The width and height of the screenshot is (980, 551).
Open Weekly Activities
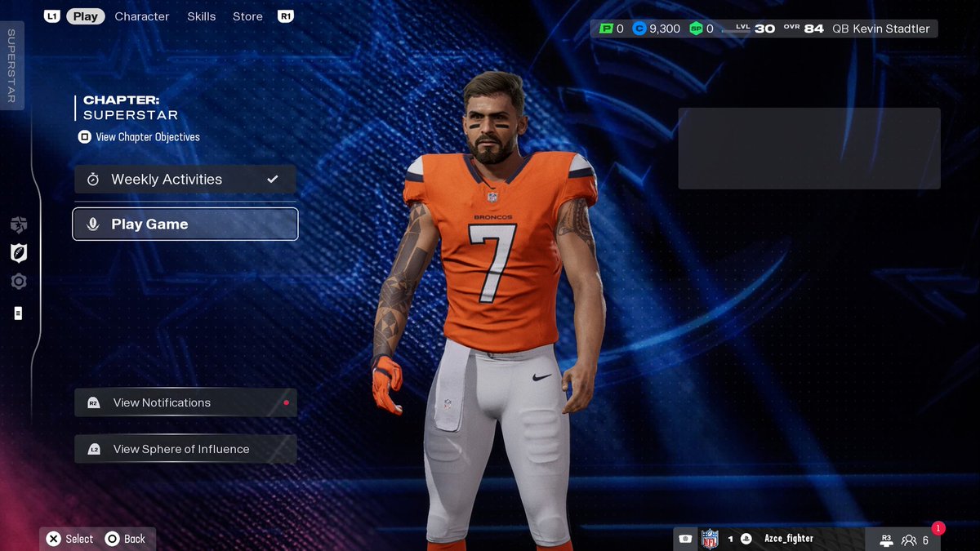[185, 180]
